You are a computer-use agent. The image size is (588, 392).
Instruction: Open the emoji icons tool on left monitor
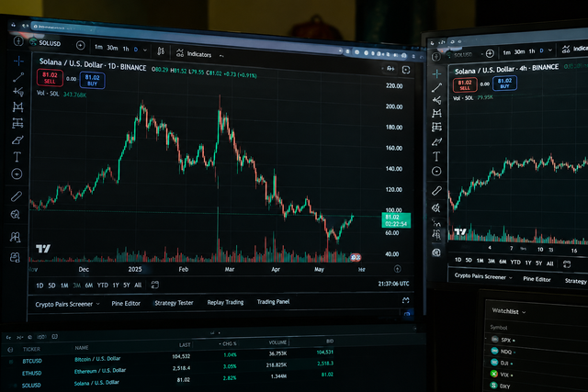pyautogui.click(x=17, y=174)
